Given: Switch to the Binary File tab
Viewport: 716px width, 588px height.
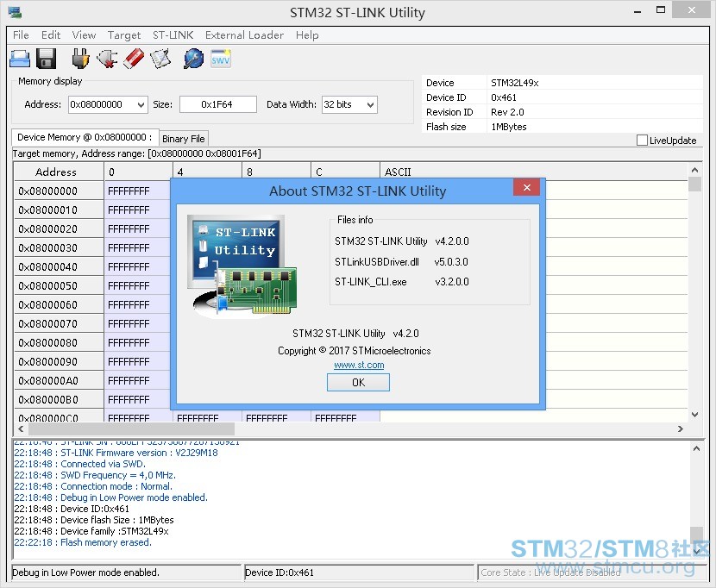Looking at the screenshot, I should tap(184, 139).
